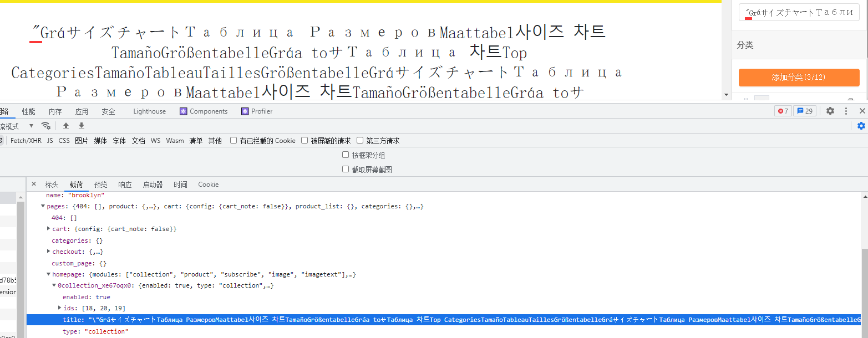
Task: Open the 安全 panel tab
Action: (108, 111)
